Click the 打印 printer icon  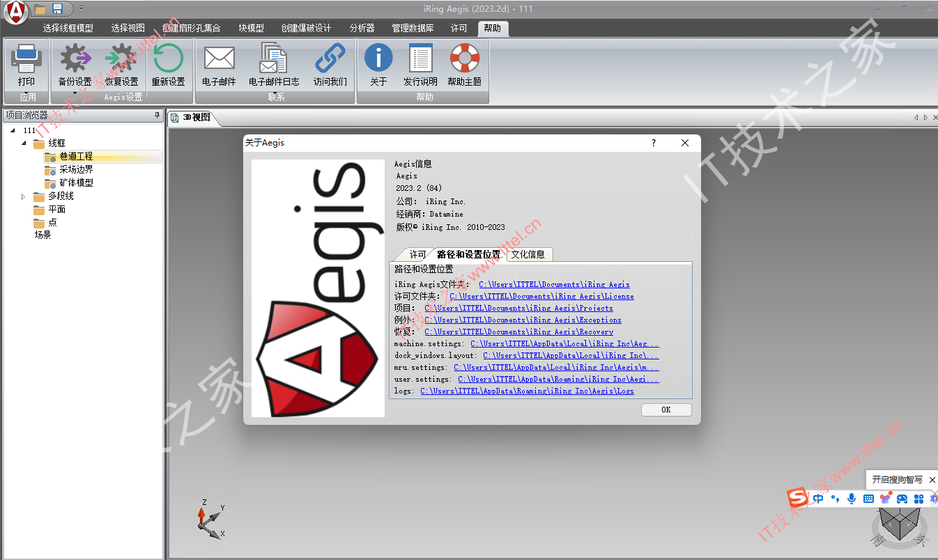coord(26,59)
